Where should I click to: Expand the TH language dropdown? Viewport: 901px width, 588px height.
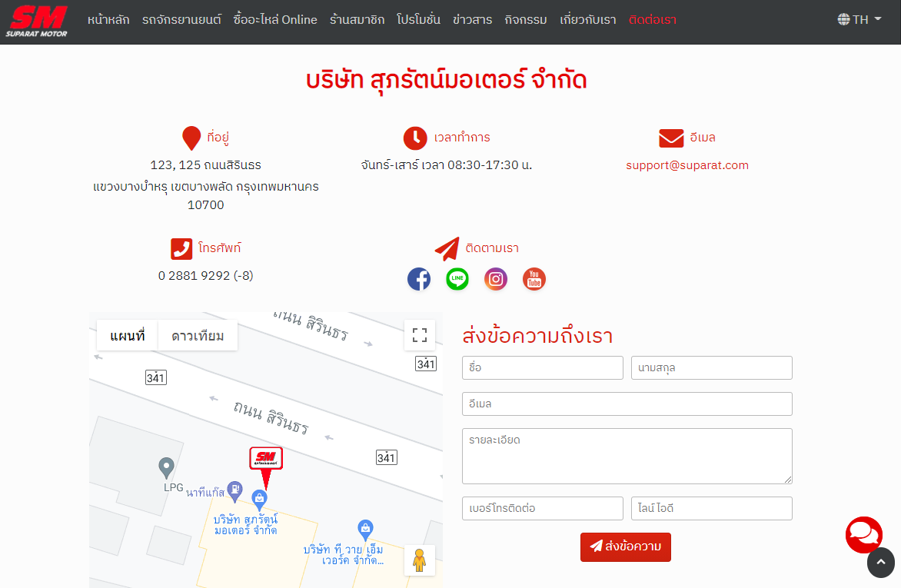[859, 20]
